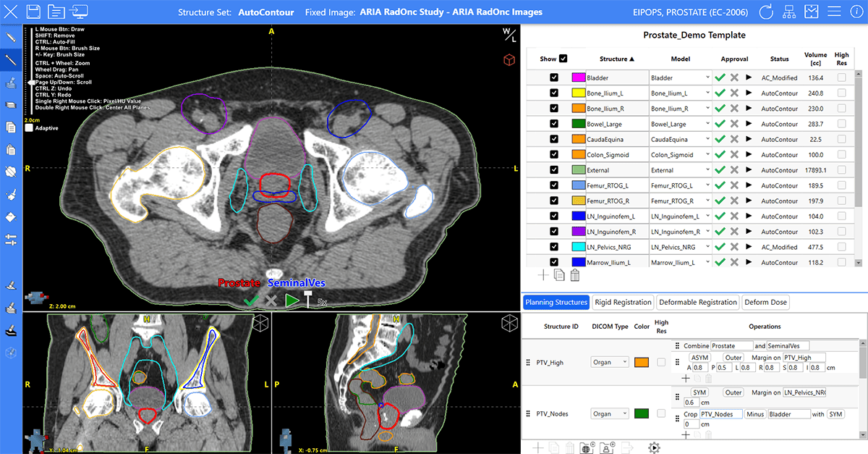Delete selected structure with trash icon

575,275
